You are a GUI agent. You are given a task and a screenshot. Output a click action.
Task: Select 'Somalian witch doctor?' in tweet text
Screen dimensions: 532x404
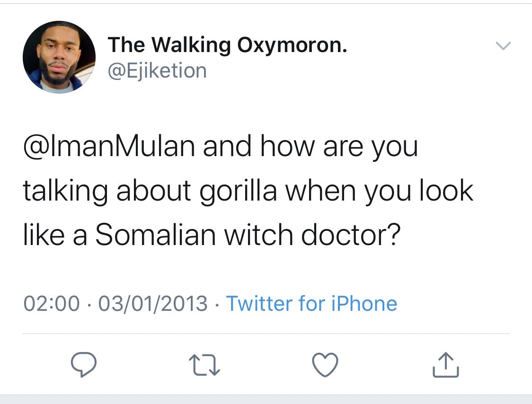[x=248, y=234]
